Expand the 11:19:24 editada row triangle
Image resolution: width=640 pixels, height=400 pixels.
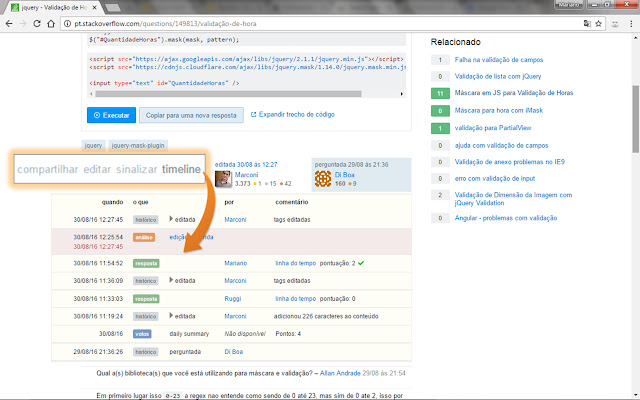(171, 316)
